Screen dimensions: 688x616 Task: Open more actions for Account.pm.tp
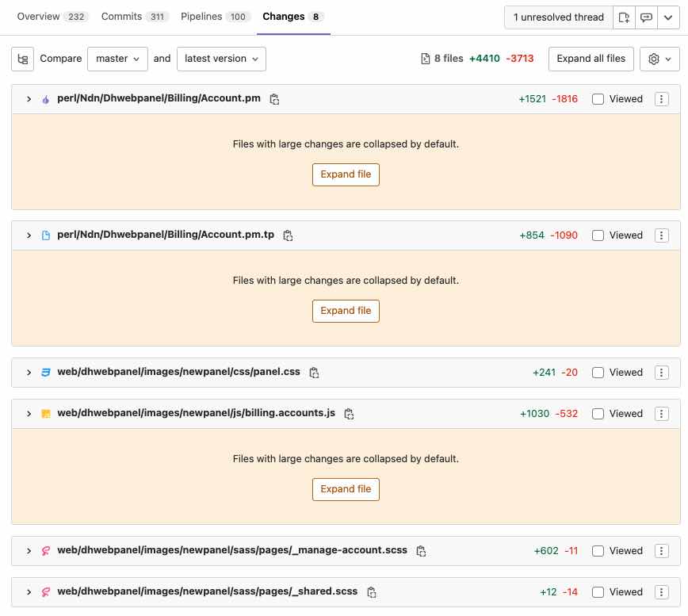pyautogui.click(x=661, y=235)
